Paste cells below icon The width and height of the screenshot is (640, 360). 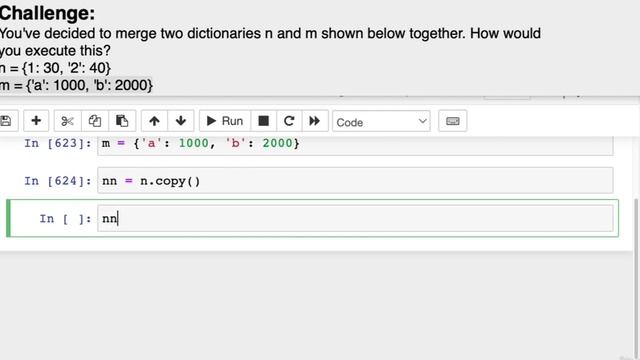tap(122, 121)
